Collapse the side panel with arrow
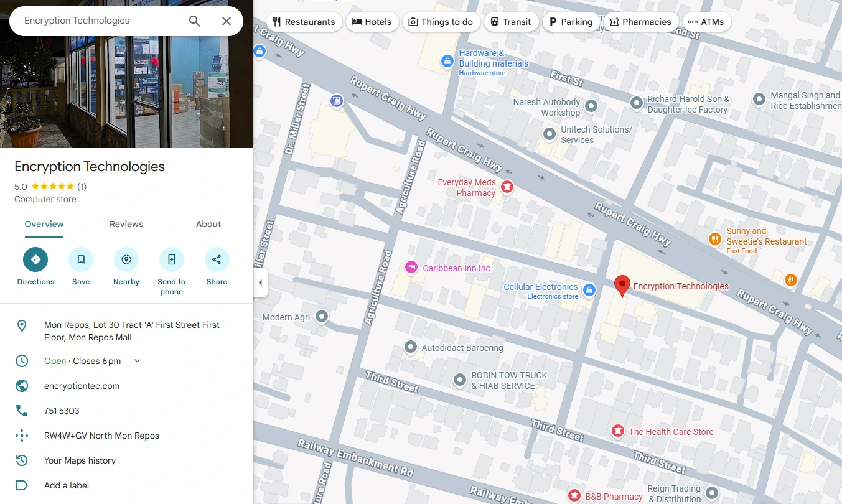Image resolution: width=842 pixels, height=504 pixels. (260, 282)
